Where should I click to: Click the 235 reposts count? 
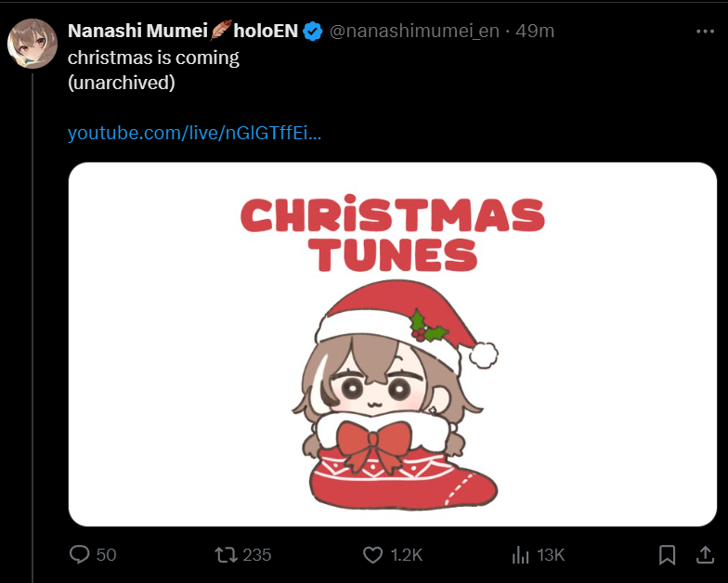[x=256, y=555]
